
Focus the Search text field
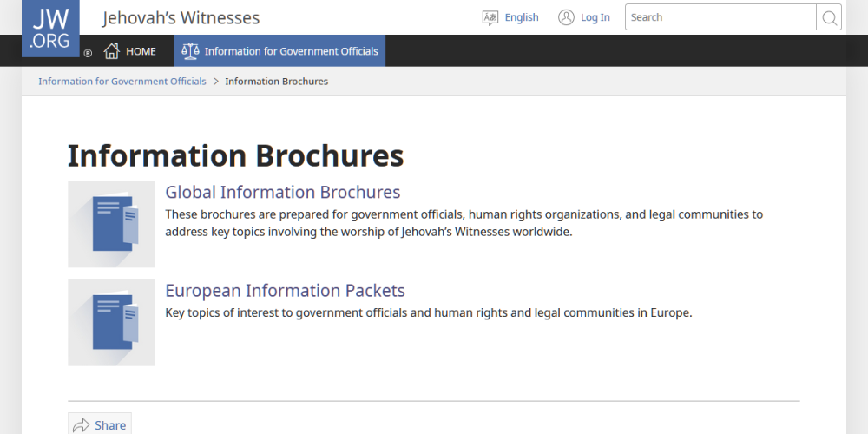click(x=720, y=17)
